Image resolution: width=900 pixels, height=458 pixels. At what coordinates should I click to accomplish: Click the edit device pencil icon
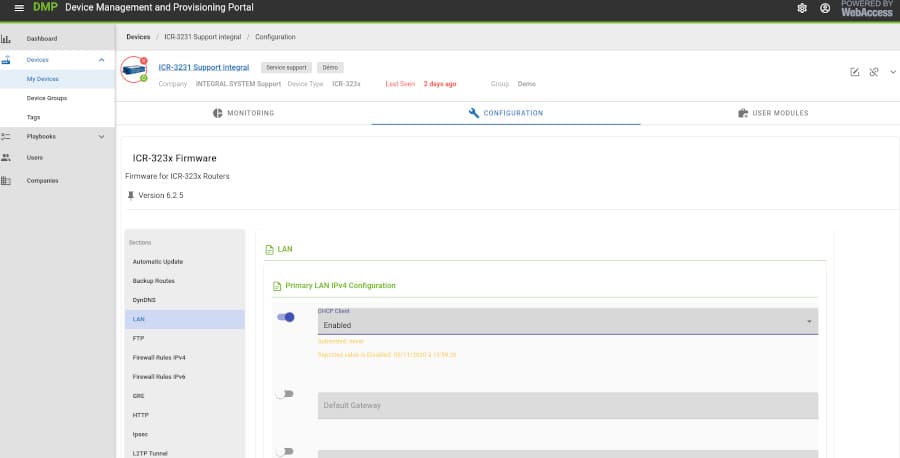coord(854,72)
